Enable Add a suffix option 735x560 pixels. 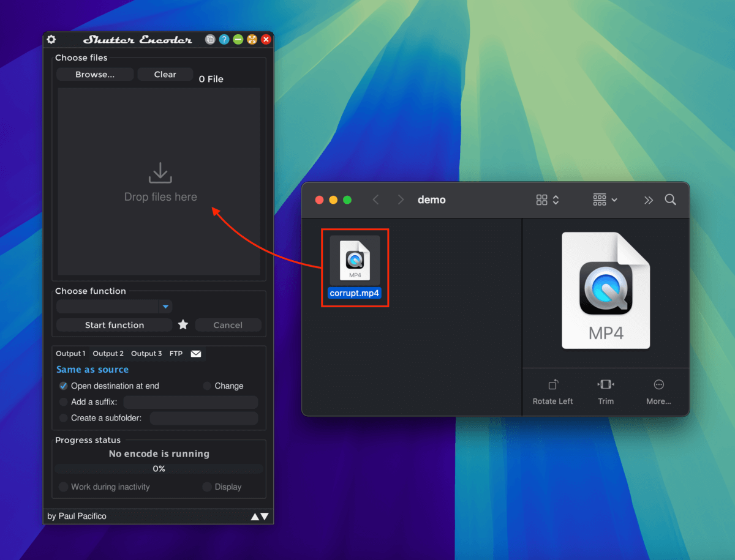pos(64,402)
